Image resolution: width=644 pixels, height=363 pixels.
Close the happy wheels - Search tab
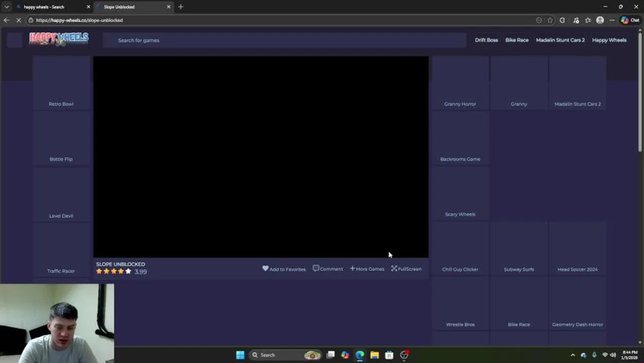pyautogui.click(x=88, y=7)
